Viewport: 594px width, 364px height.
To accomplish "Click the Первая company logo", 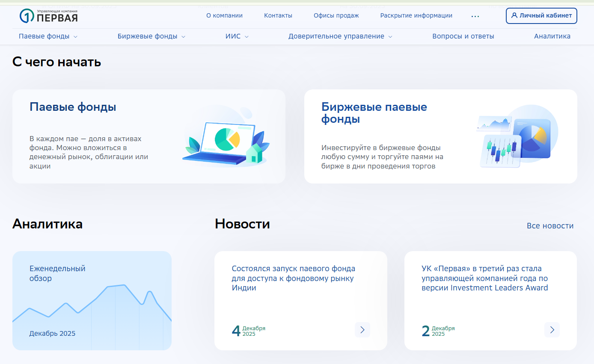I will [48, 16].
